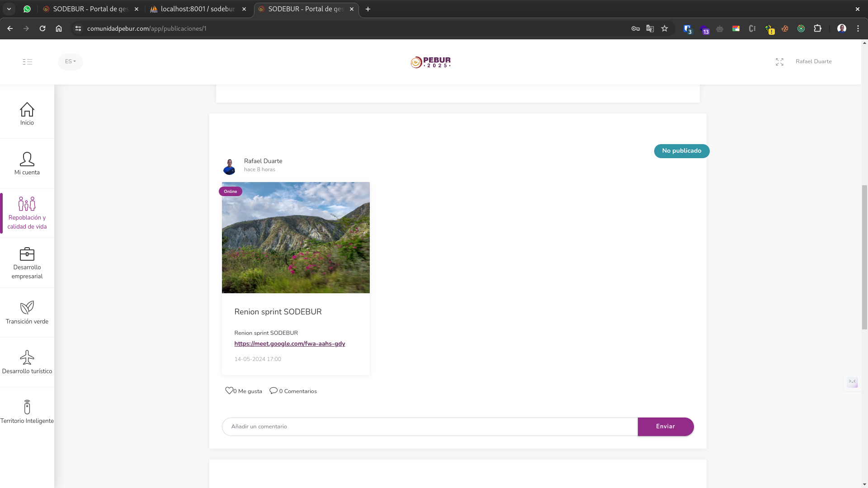868x488 pixels.
Task: Select the Repoblación y calidad de vida section
Action: click(x=27, y=212)
